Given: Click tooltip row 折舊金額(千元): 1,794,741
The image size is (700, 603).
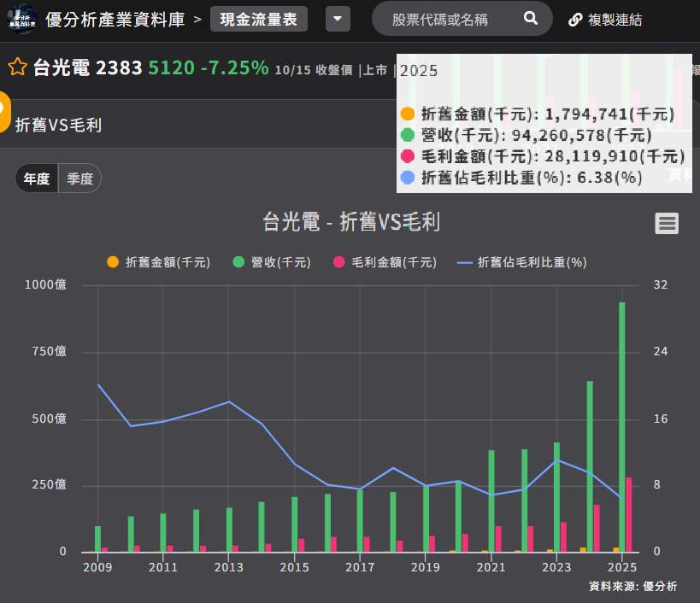Looking at the screenshot, I should point(538,114).
